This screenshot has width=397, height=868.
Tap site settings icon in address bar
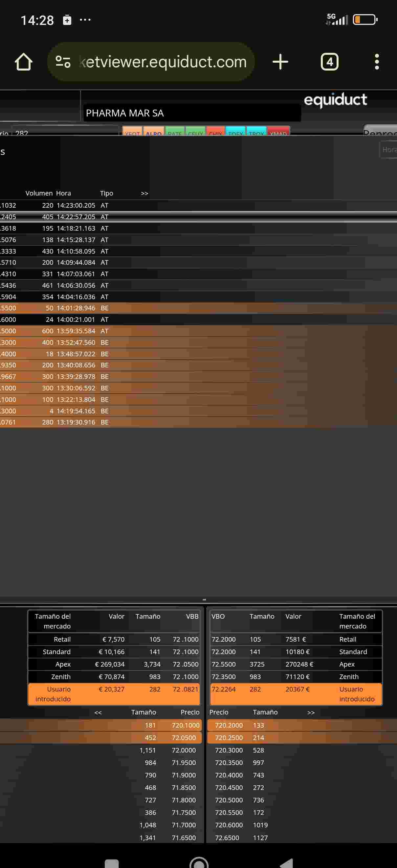[x=63, y=62]
